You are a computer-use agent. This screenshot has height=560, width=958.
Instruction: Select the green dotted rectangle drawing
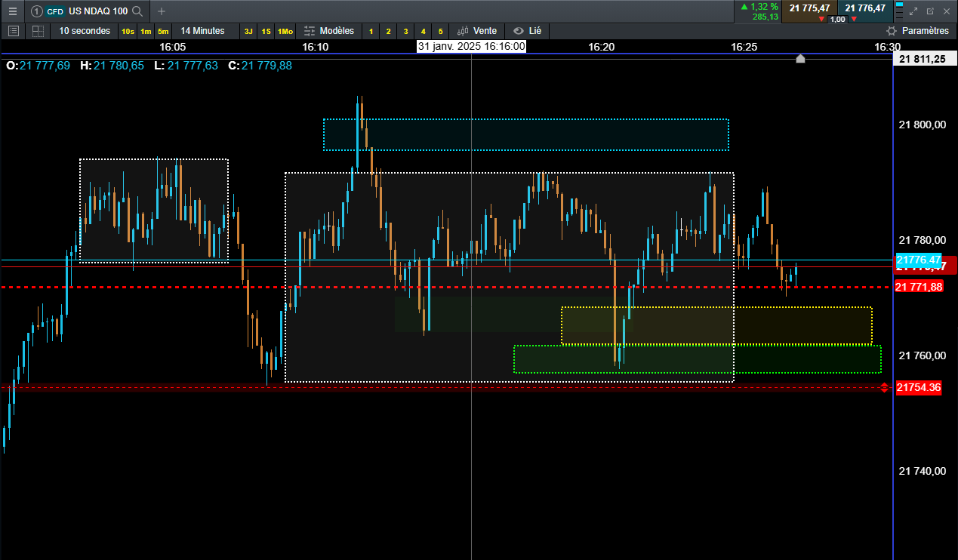[x=698, y=359]
